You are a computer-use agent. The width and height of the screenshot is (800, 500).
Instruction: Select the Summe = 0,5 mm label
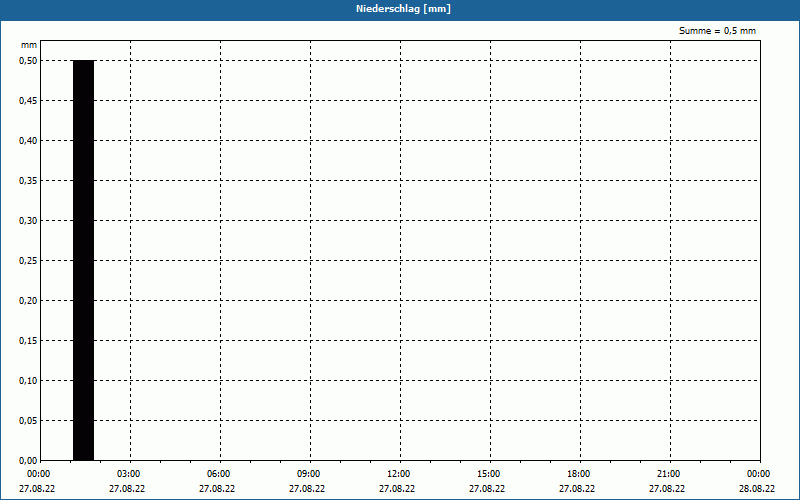tap(717, 31)
